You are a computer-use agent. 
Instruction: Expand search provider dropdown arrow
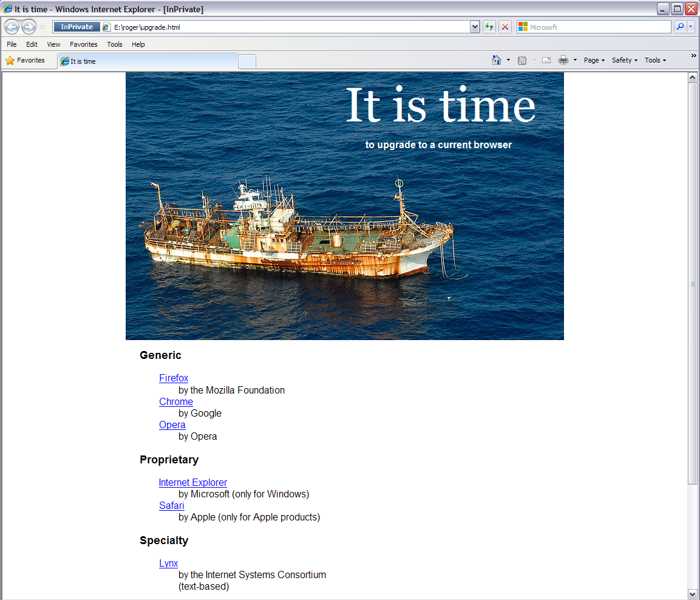(x=690, y=27)
